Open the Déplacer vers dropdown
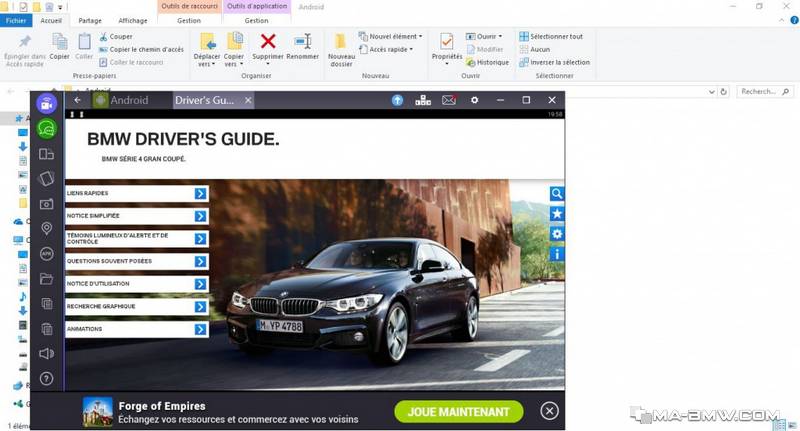Image resolution: width=800 pixels, height=431 pixels. point(207,50)
